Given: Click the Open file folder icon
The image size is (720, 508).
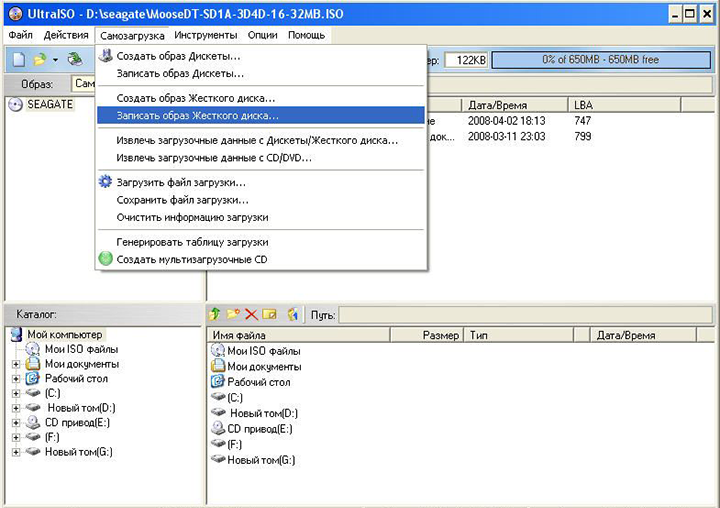Looking at the screenshot, I should point(40,60).
